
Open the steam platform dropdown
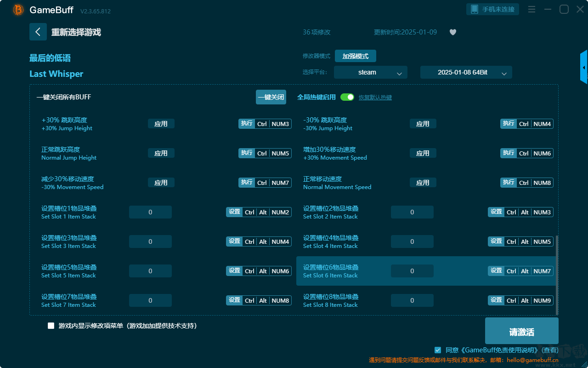pos(371,72)
